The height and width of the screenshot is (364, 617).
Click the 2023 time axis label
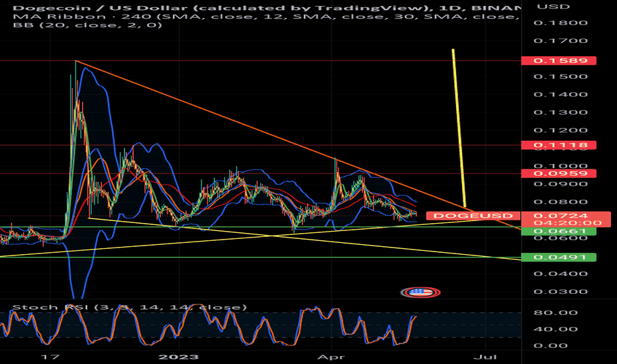tap(178, 357)
